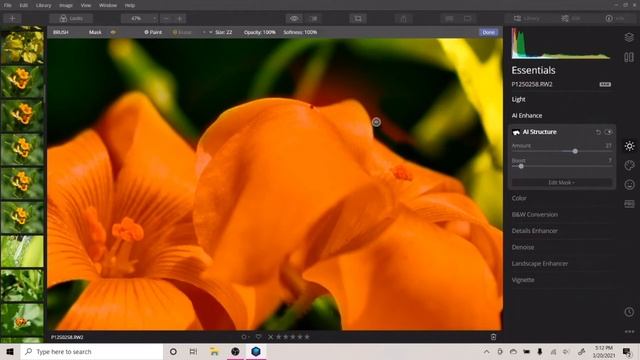Screen dimensions: 640x360
Task: Select the Erase brush mode
Action: pyautogui.click(x=182, y=32)
